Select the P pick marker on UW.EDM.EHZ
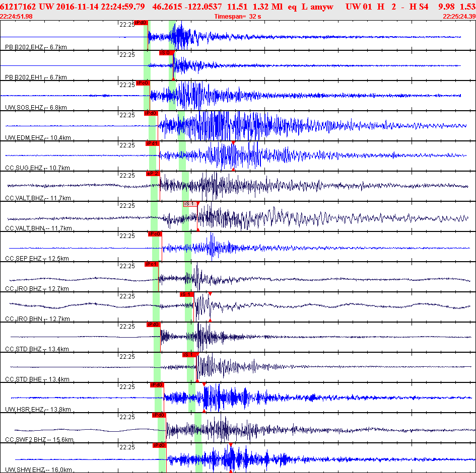The height and width of the screenshot is (473, 476). pos(151,113)
